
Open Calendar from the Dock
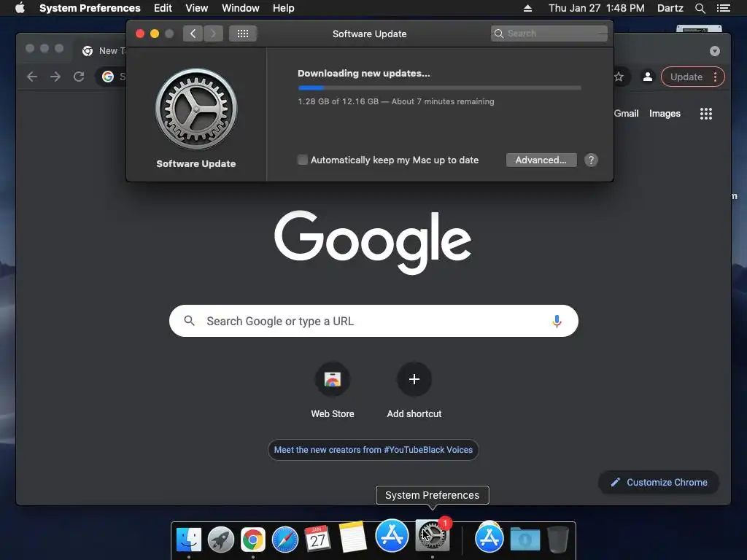pos(317,539)
